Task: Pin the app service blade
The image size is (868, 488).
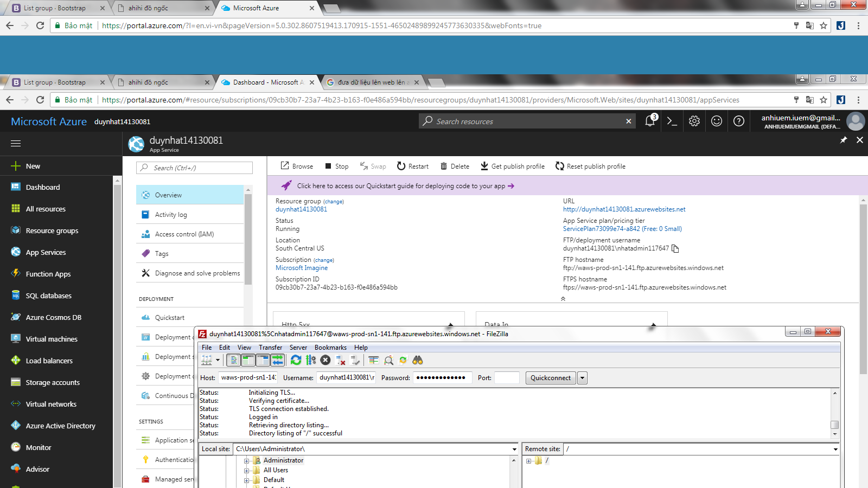Action: pos(844,140)
